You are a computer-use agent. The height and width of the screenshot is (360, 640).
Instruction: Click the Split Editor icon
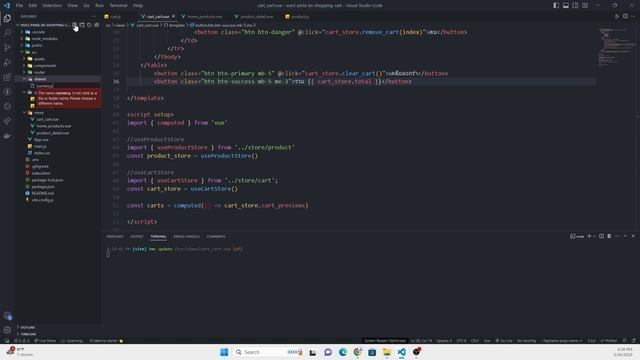tap(625, 16)
